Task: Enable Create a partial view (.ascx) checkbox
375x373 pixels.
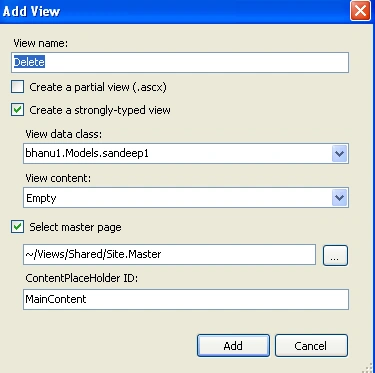Action: (17, 87)
